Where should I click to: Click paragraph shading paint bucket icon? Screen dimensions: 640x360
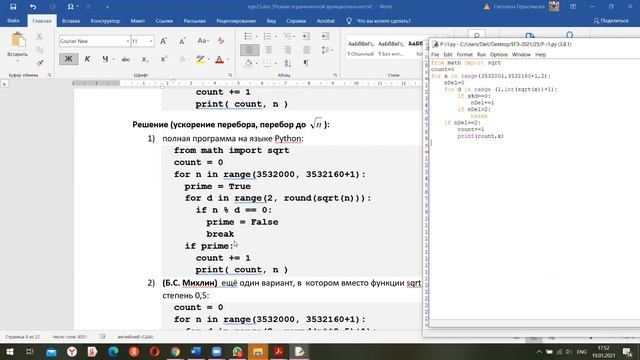248,63
